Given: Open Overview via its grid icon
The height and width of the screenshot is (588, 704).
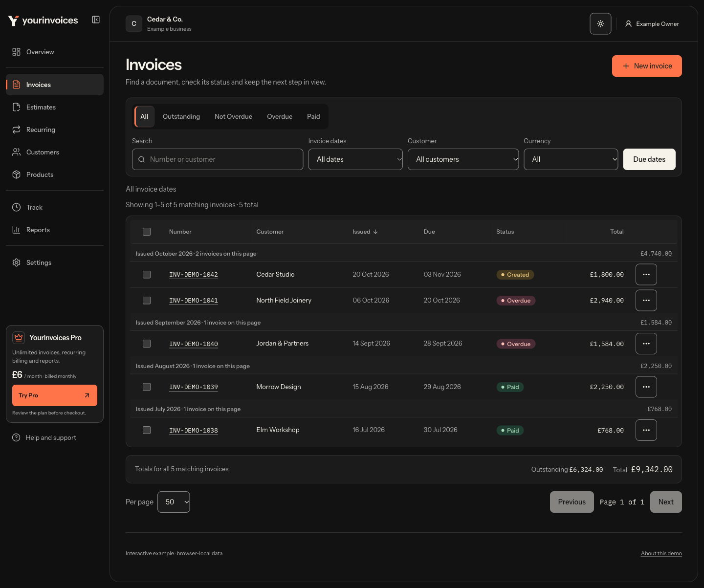Looking at the screenshot, I should [x=16, y=52].
